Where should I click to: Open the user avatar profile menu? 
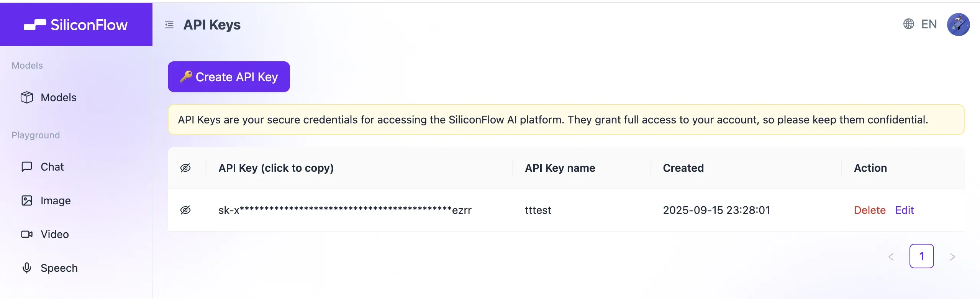click(958, 25)
